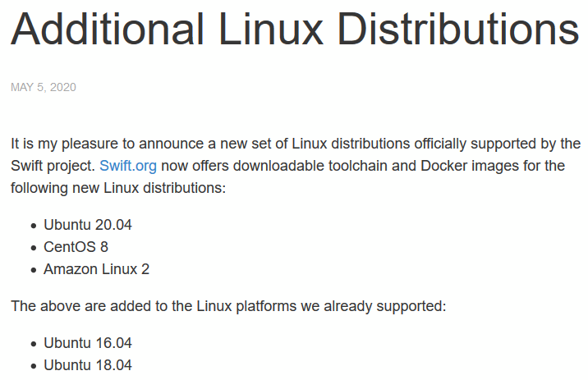Image resolution: width=588 pixels, height=380 pixels.
Task: Select the Ubuntu 16.04 list item
Action: 88,343
